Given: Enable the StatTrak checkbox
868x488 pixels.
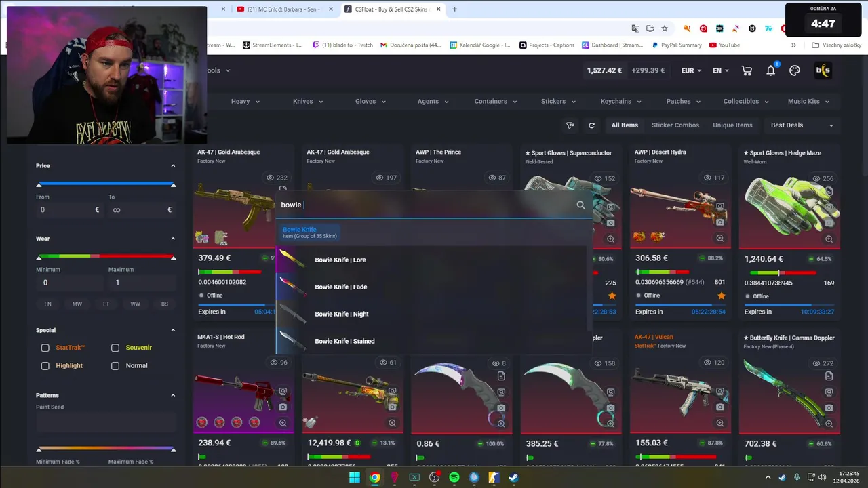Looking at the screenshot, I should pos(45,348).
